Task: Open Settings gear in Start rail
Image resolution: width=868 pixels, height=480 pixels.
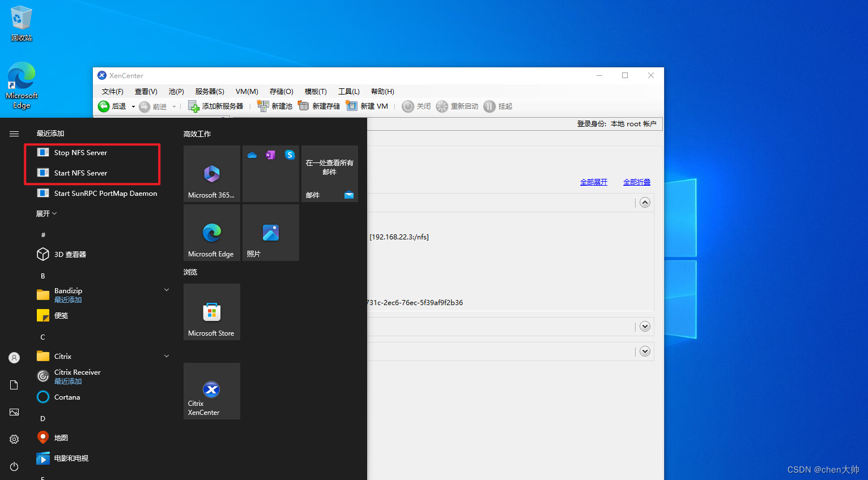Action: 14,439
